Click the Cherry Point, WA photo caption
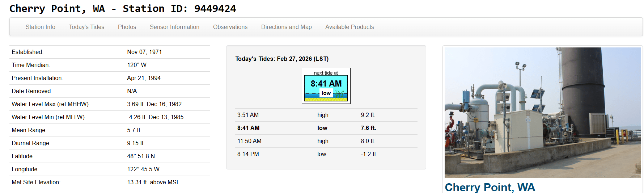 point(490,187)
